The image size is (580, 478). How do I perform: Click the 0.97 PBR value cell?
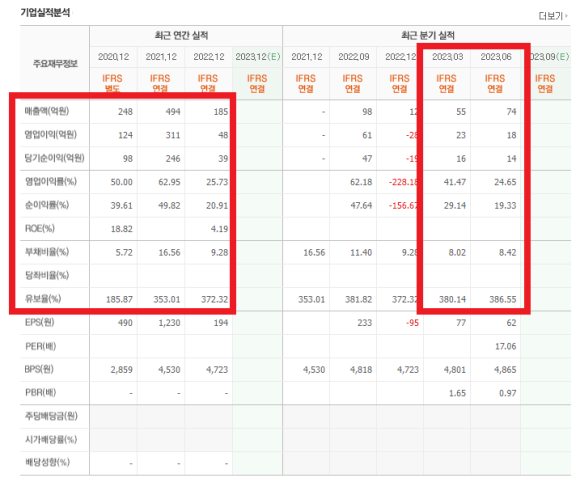point(508,393)
